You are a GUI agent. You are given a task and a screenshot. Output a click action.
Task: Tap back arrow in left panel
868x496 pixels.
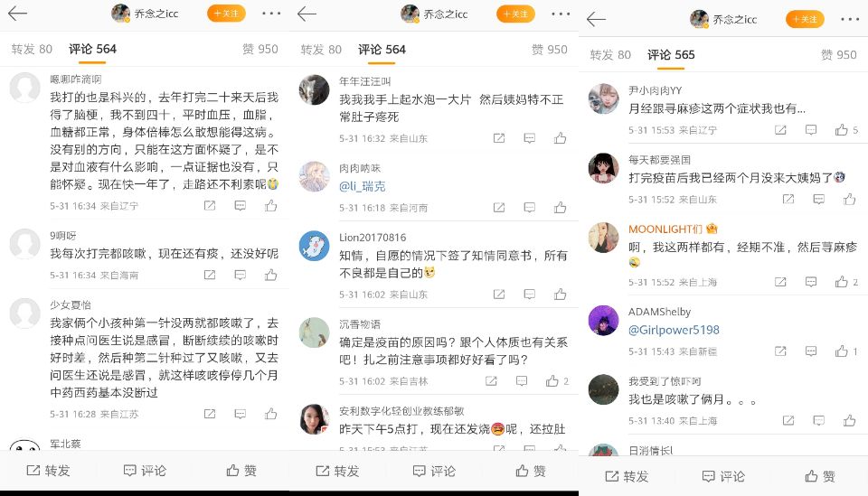(18, 14)
